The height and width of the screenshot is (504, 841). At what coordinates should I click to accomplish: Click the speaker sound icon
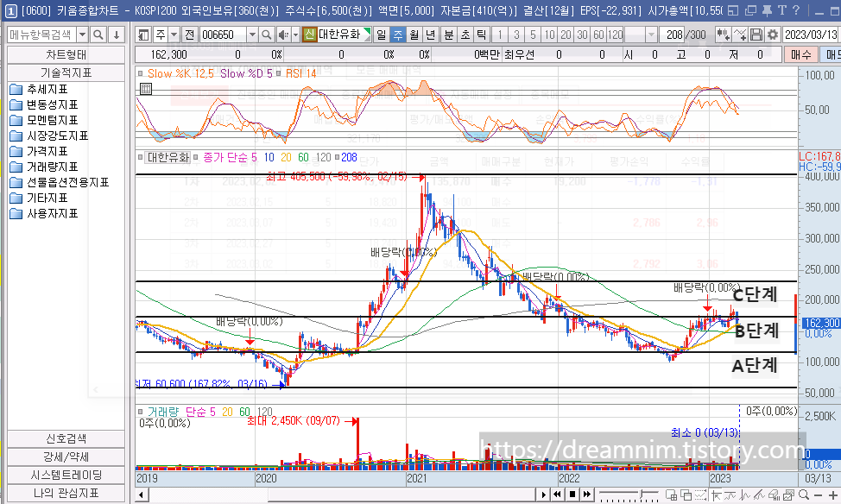283,35
